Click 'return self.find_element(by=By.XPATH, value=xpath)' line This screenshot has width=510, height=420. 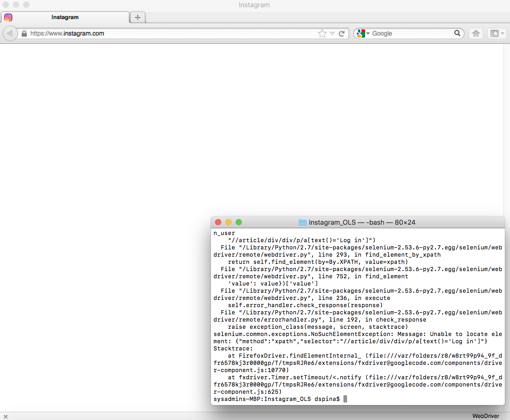click(318, 262)
